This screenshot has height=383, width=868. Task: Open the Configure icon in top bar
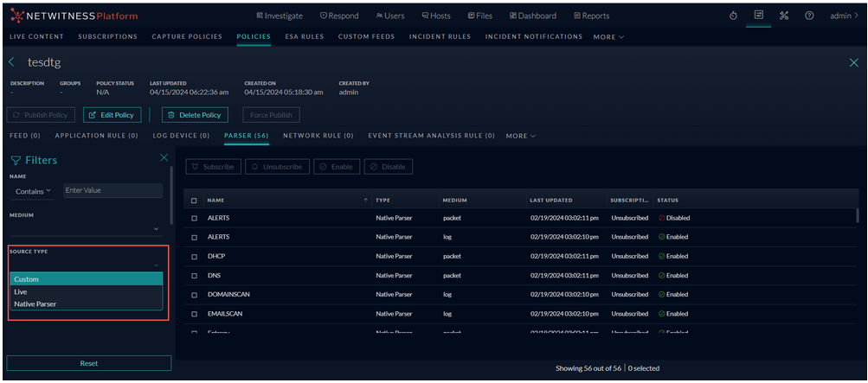point(758,16)
